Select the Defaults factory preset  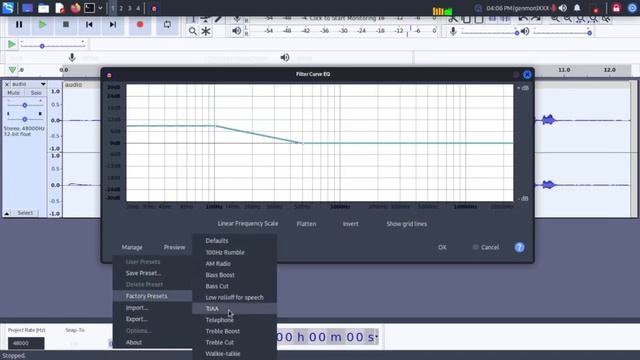point(234,241)
